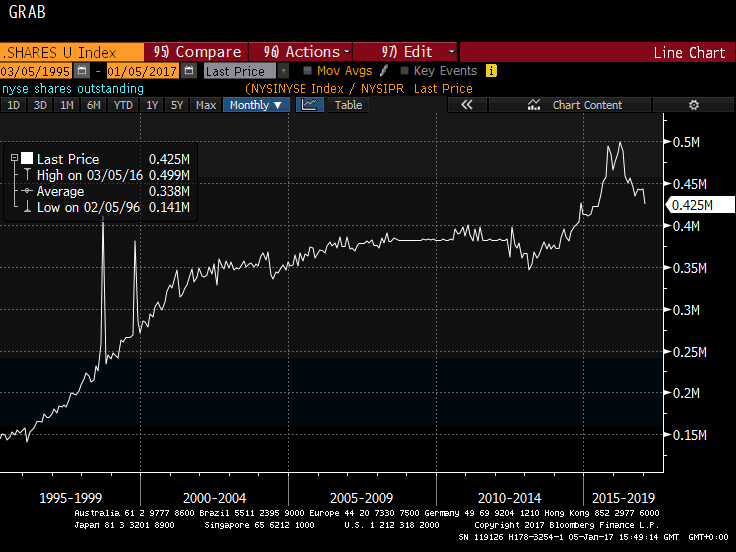Viewport: 736px width, 552px height.
Task: Click the Chart Content button
Action: click(570, 105)
